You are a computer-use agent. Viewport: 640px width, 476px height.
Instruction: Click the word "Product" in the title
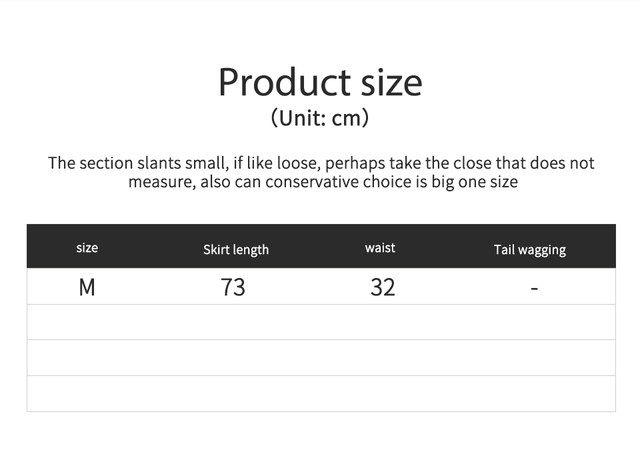click(279, 82)
